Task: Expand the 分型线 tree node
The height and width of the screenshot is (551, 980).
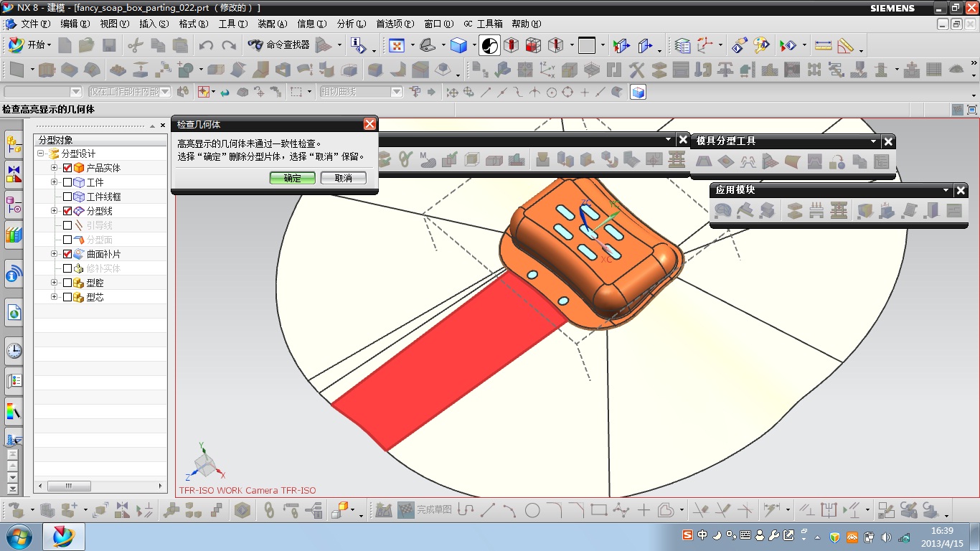Action: pyautogui.click(x=55, y=211)
